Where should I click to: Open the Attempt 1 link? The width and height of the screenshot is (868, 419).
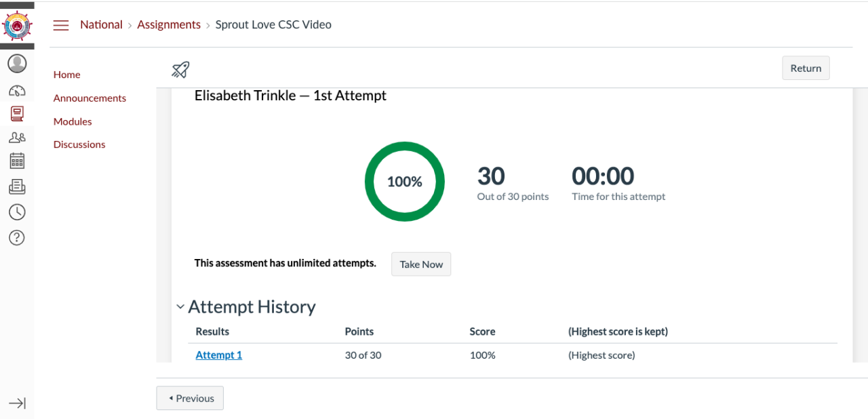tap(218, 355)
